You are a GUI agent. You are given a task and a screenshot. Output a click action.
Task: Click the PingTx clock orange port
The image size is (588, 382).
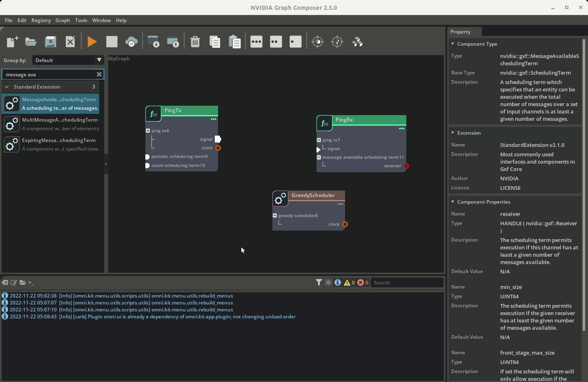click(x=218, y=148)
